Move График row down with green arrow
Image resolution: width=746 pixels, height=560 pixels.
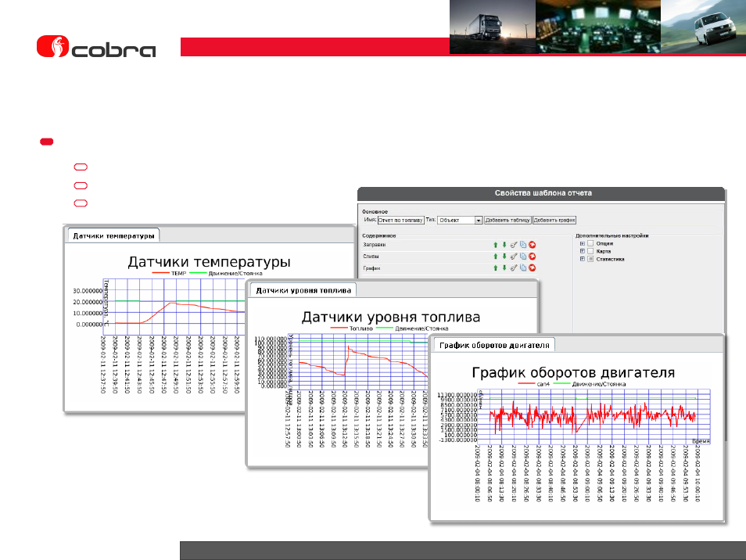(504, 267)
